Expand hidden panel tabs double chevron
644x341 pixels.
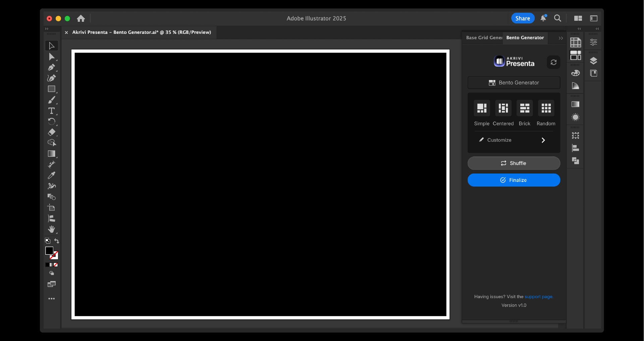click(x=561, y=38)
